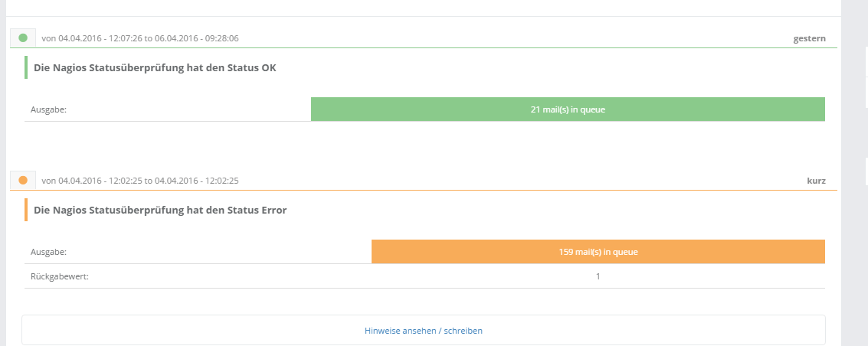Select the "kurz" duration label

[816, 181]
